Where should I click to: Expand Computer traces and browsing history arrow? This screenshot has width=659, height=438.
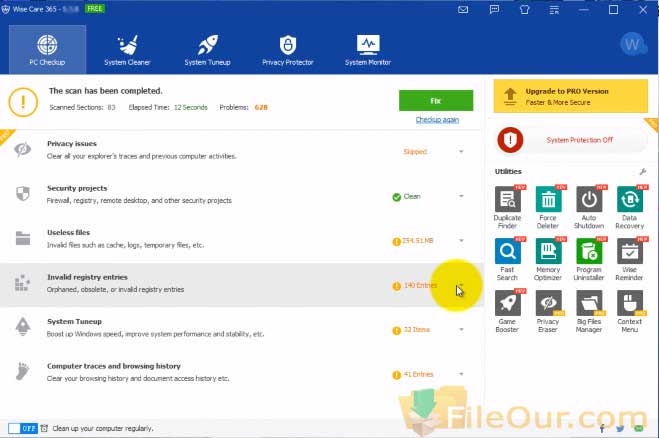pos(461,374)
